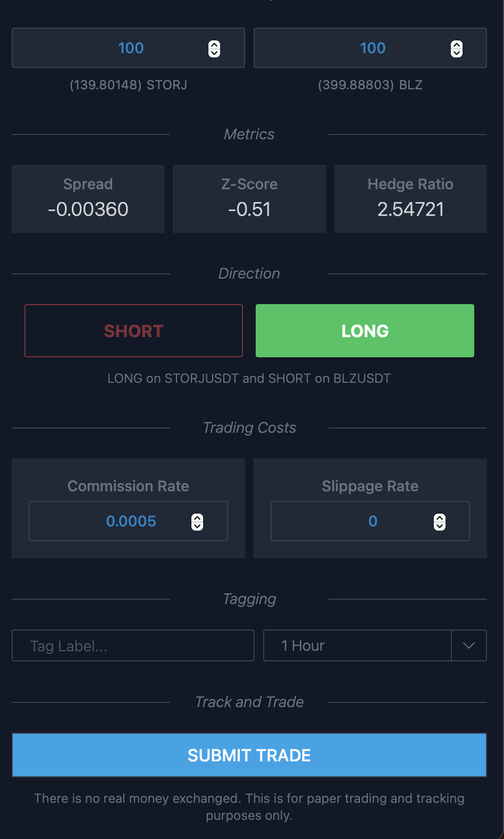The image size is (504, 839).
Task: Click the Z-Score metric card
Action: 249,199
